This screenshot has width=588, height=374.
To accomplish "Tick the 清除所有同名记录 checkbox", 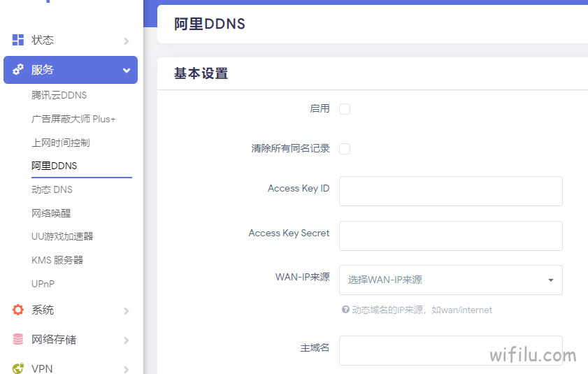I will (x=345, y=148).
